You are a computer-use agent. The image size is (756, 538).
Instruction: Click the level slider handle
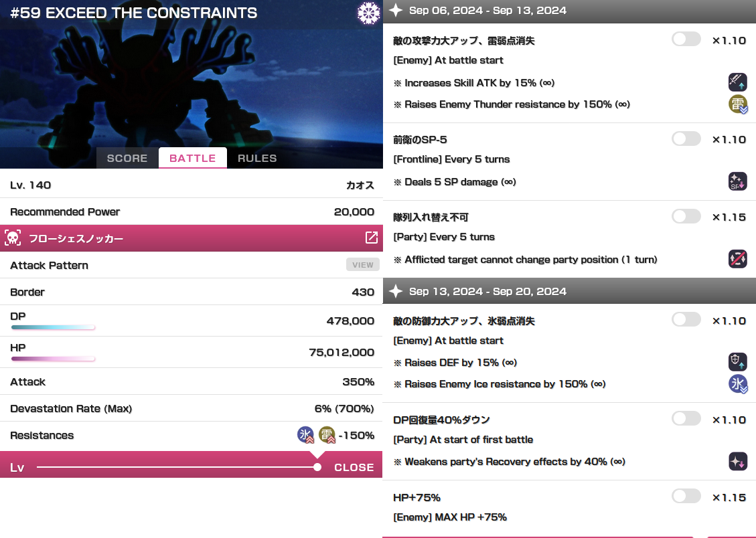317,466
